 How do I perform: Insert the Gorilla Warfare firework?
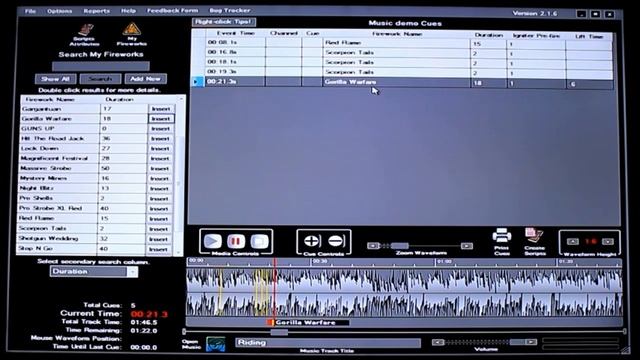[161, 119]
